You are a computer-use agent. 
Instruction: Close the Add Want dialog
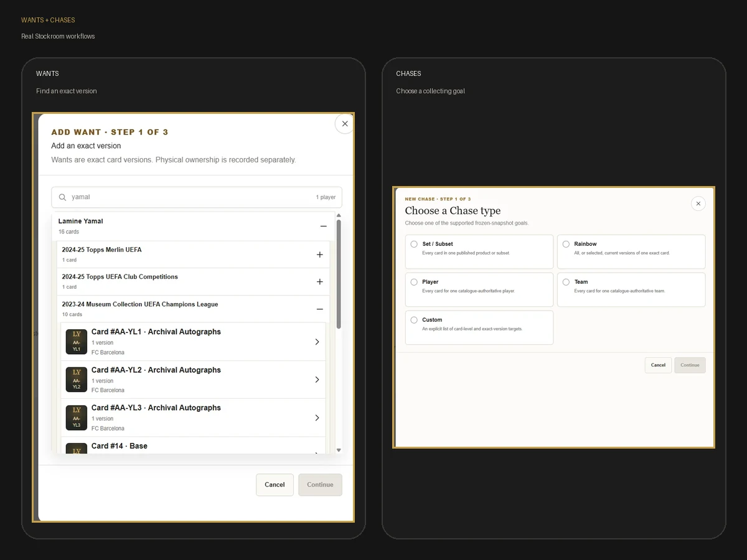pyautogui.click(x=345, y=124)
